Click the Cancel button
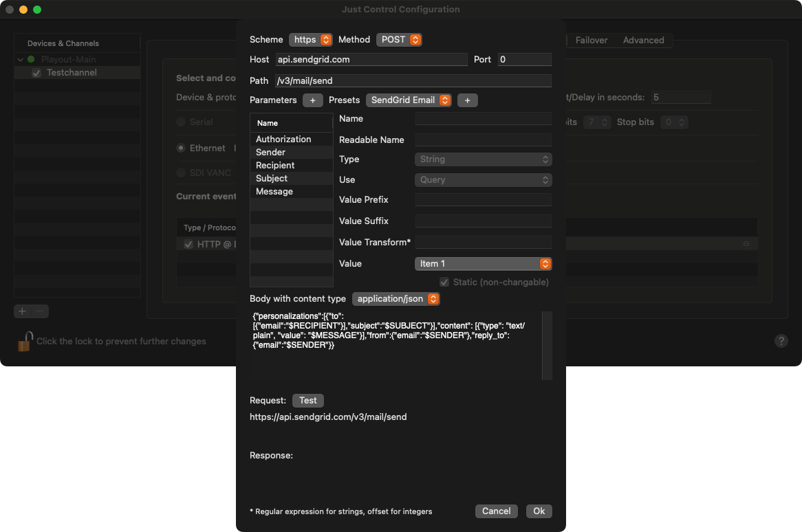The width and height of the screenshot is (802, 532). point(496,511)
